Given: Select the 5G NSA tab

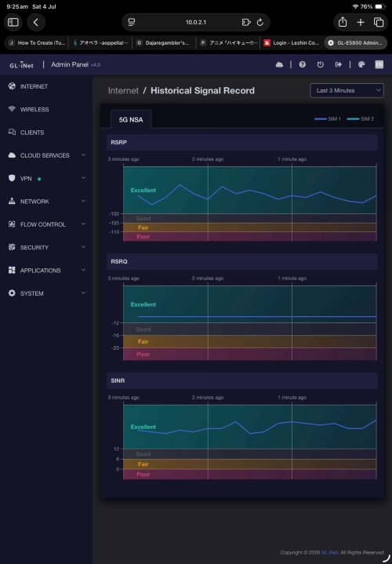Looking at the screenshot, I should [x=131, y=119].
